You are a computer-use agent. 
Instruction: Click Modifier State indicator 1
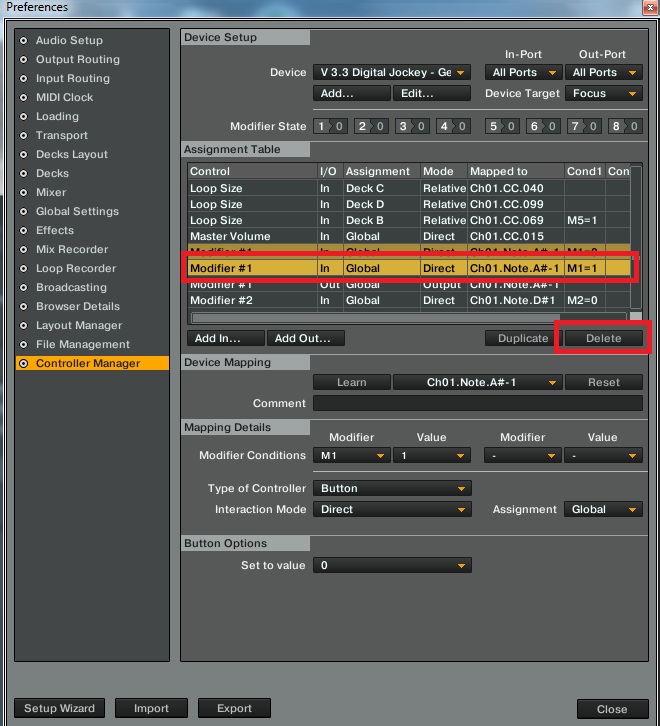[330, 126]
